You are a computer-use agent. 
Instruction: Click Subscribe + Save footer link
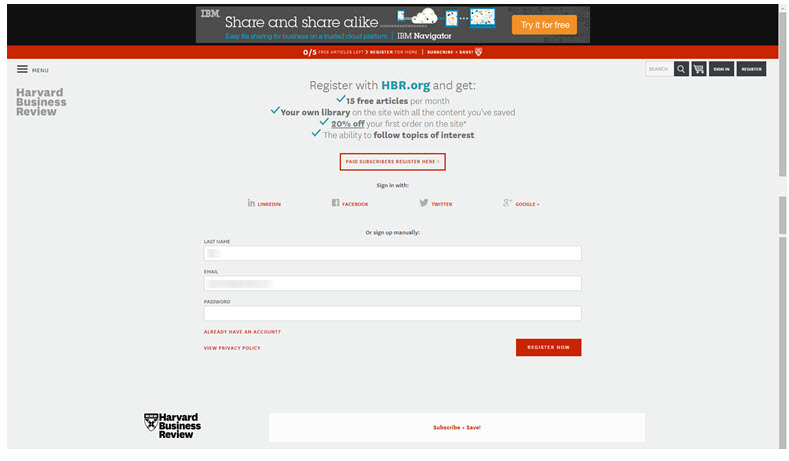457,427
